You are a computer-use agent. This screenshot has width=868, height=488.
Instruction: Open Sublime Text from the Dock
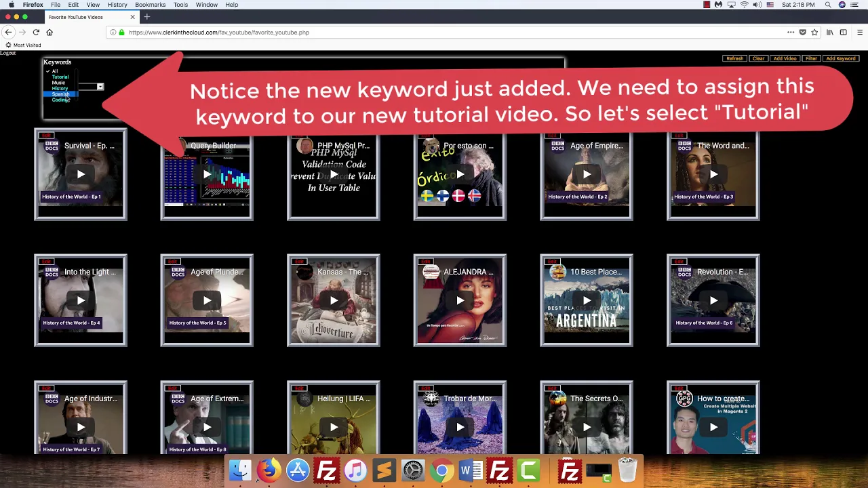coord(384,470)
